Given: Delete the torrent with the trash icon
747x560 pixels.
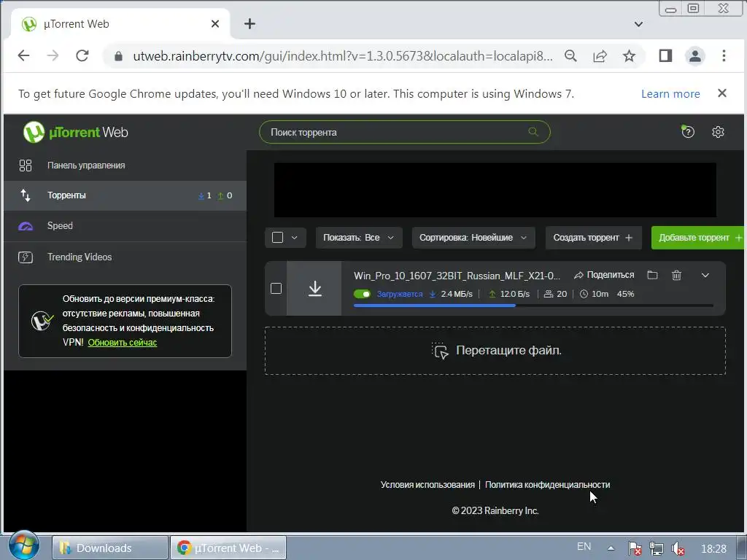Looking at the screenshot, I should pyautogui.click(x=676, y=275).
